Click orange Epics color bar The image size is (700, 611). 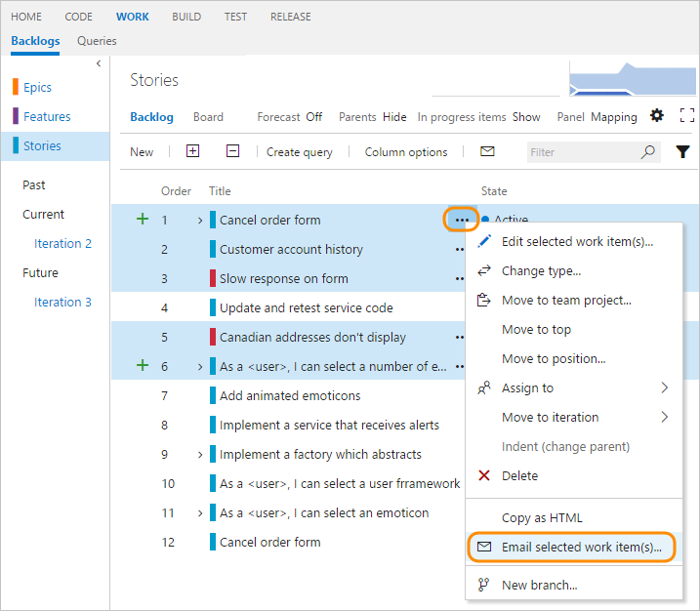tap(16, 87)
